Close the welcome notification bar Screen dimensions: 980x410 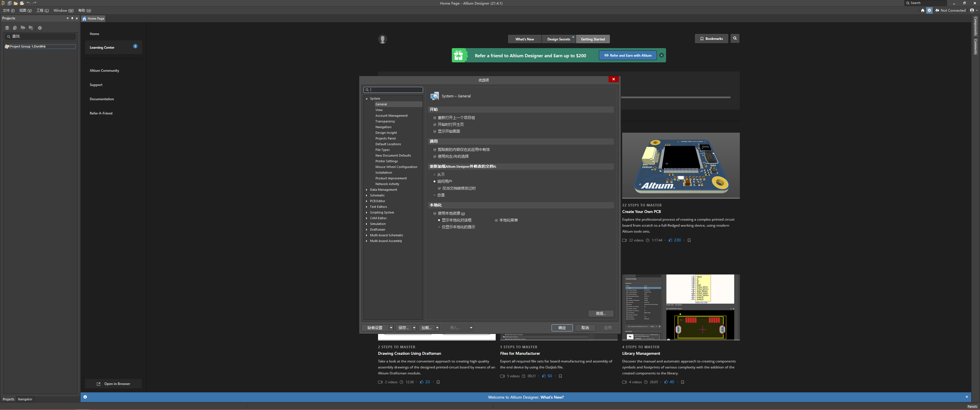pos(967,397)
